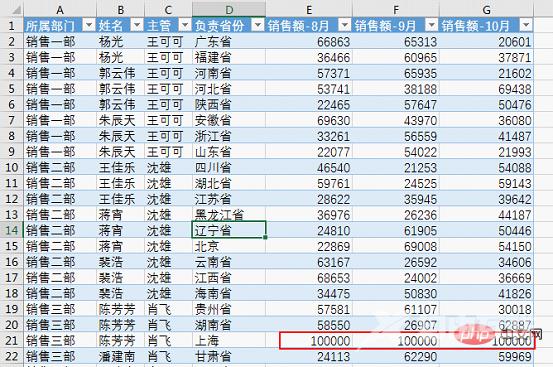Click cell 浙江省
The height and width of the screenshot is (367, 553).
point(229,136)
